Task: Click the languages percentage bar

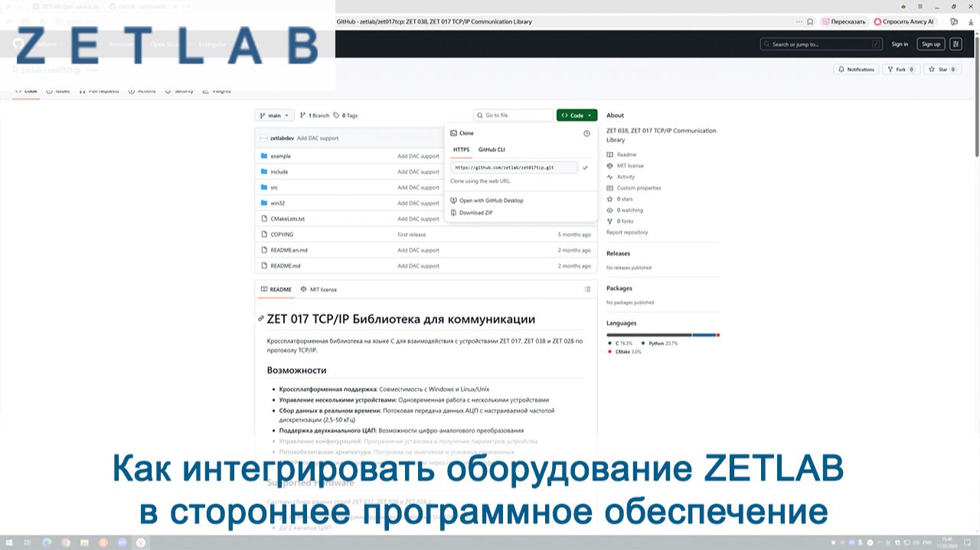Action: click(663, 335)
